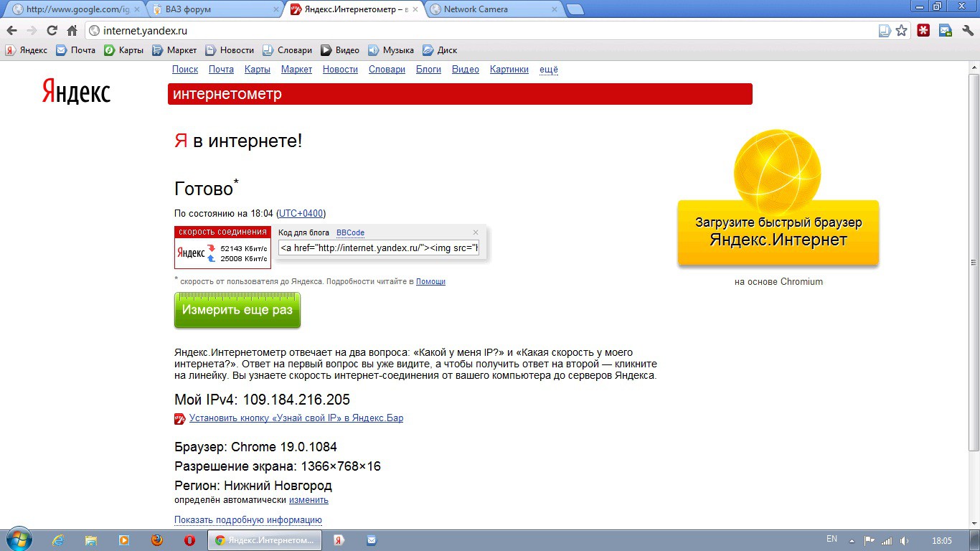Click the Загрузите быстрый браузер Яндекс.Интернет banner
This screenshot has width=980, height=551.
(x=778, y=232)
